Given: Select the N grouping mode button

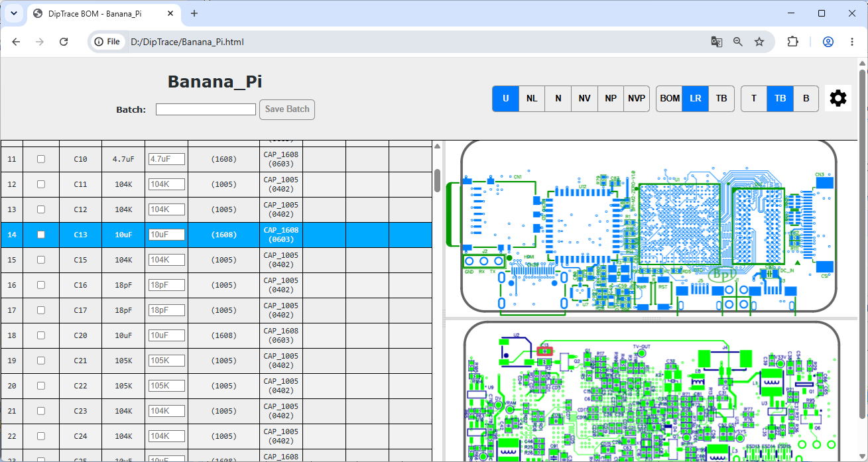Looking at the screenshot, I should (x=558, y=99).
